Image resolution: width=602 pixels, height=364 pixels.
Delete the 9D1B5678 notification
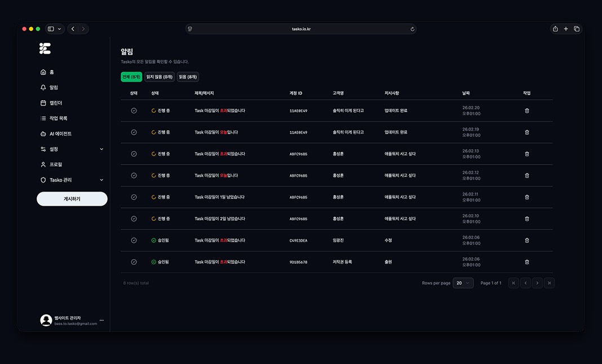click(x=526, y=262)
